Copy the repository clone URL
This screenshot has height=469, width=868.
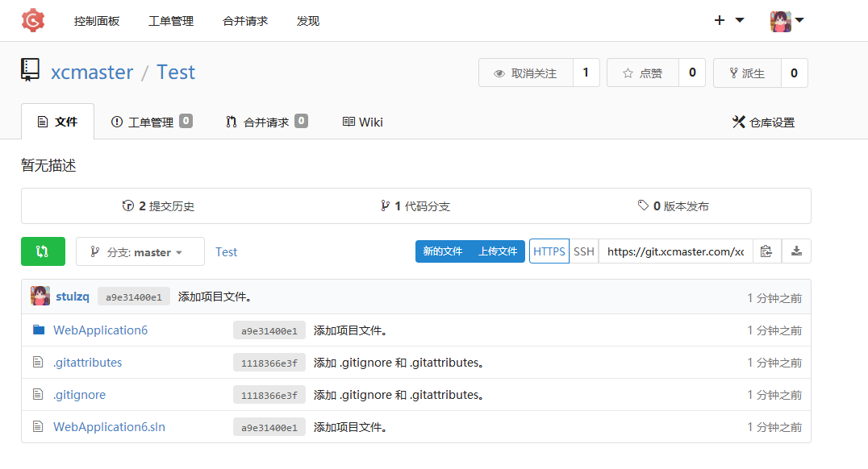coord(766,251)
